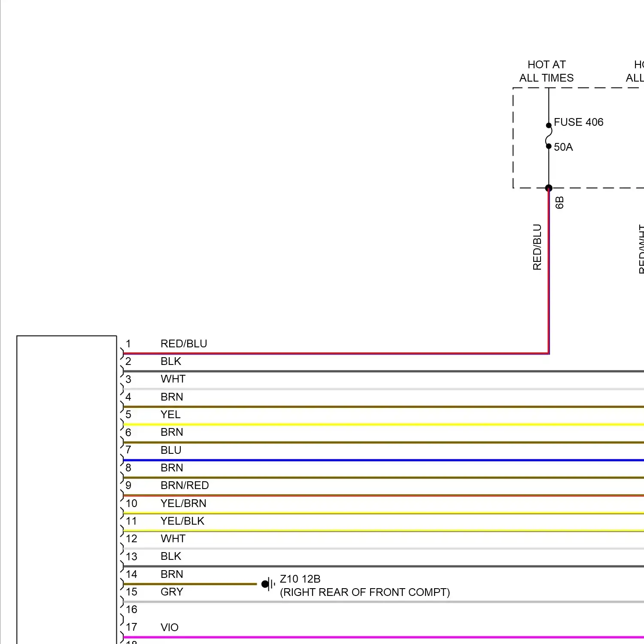Select the short brown wire leading to ground Z10
Viewport: 644px width, 644px height.
[x=190, y=584]
